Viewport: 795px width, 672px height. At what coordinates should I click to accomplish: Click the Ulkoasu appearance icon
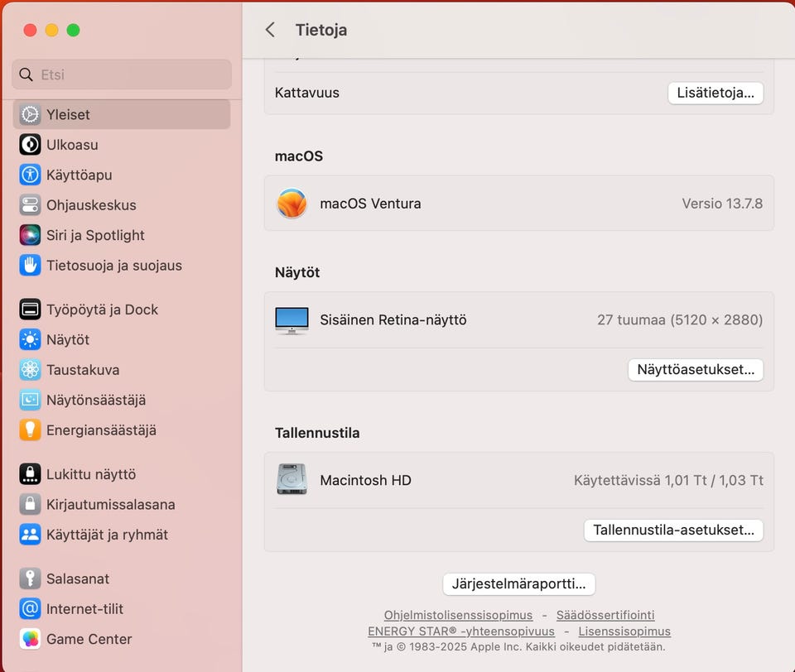30,145
